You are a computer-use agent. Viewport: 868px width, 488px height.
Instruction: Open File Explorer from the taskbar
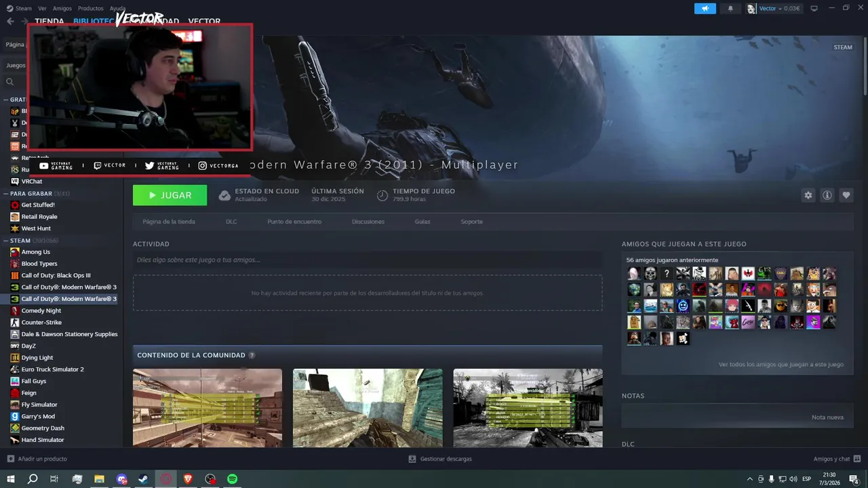click(x=100, y=479)
